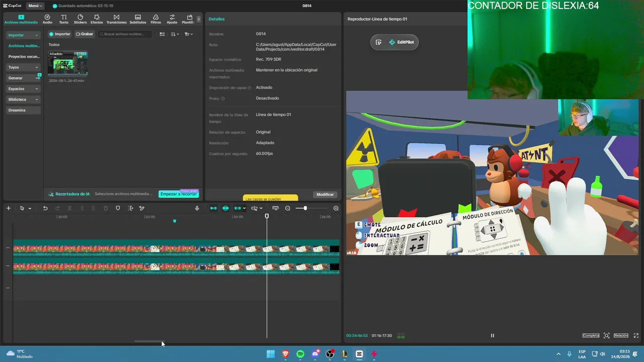Image resolution: width=644 pixels, height=362 pixels.
Task: Open the Subtítulos panel
Action: [138, 19]
